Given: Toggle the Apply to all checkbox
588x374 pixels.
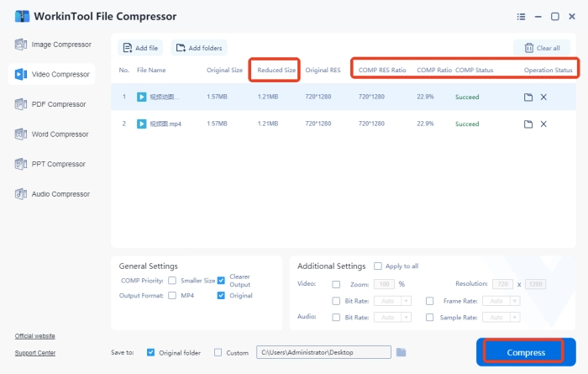Looking at the screenshot, I should point(377,266).
